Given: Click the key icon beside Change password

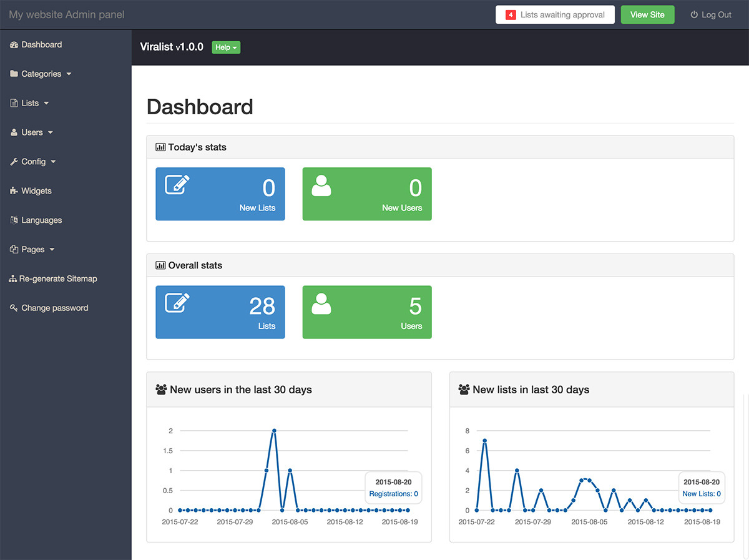Looking at the screenshot, I should 14,308.
